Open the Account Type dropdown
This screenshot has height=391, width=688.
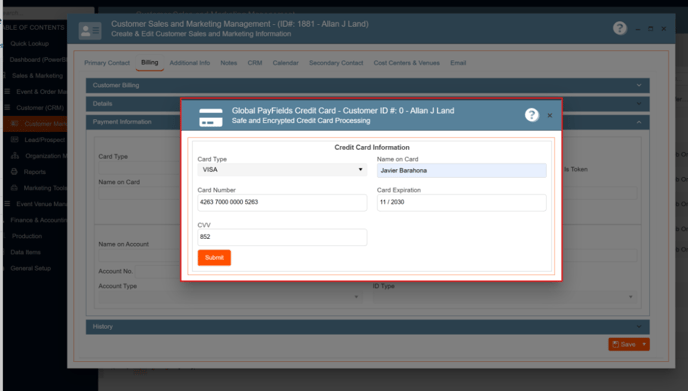point(230,297)
